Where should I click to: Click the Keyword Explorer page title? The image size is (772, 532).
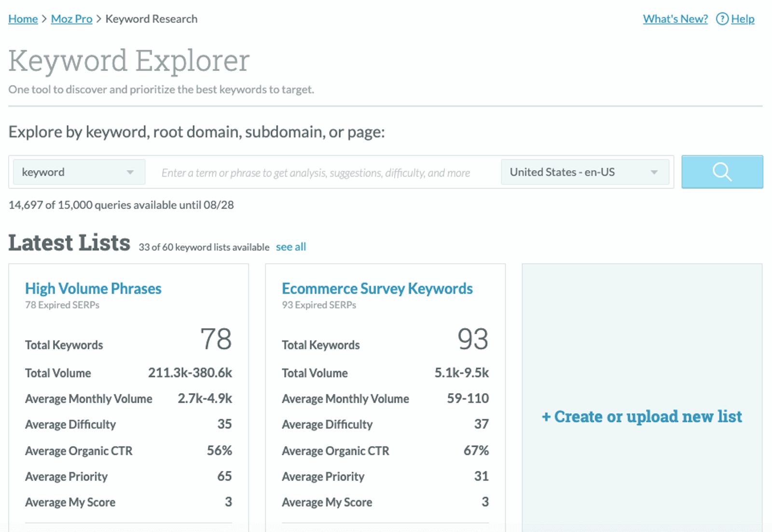coord(129,60)
